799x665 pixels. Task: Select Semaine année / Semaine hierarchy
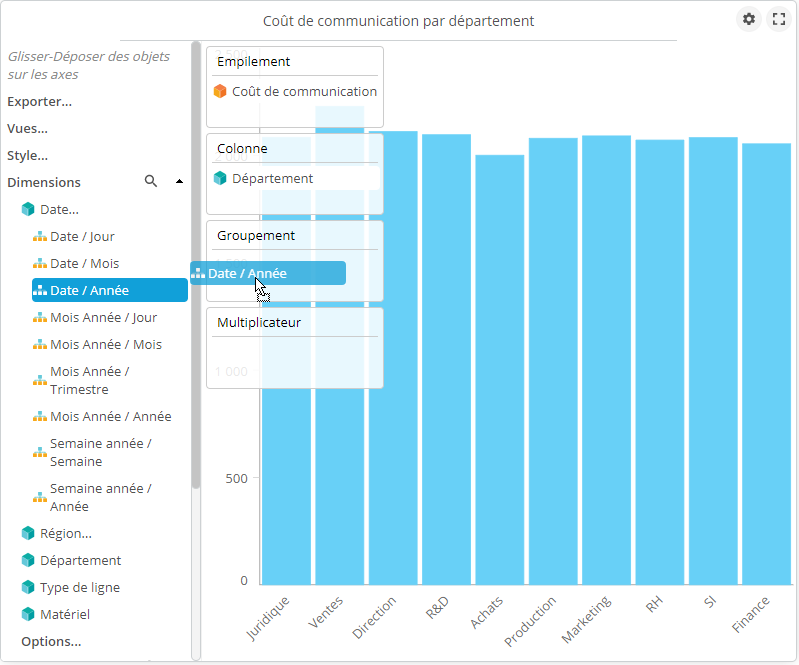(x=100, y=452)
